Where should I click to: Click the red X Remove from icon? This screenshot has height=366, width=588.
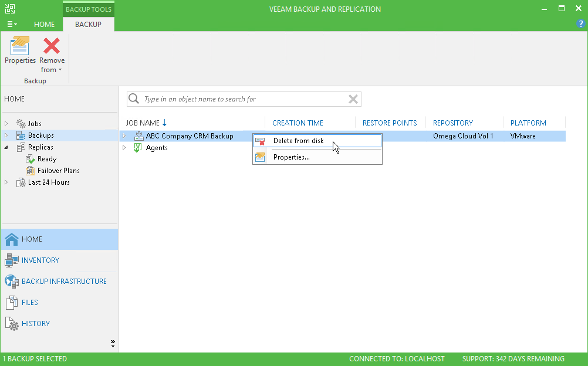(52, 46)
